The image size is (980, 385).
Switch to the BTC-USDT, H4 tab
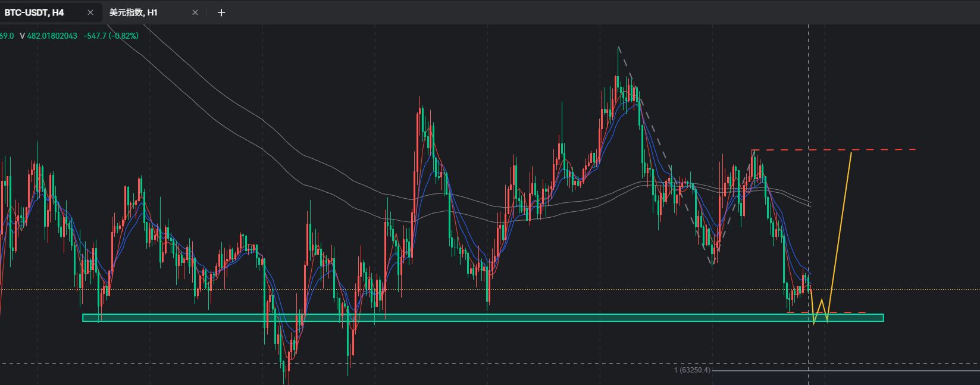(35, 12)
